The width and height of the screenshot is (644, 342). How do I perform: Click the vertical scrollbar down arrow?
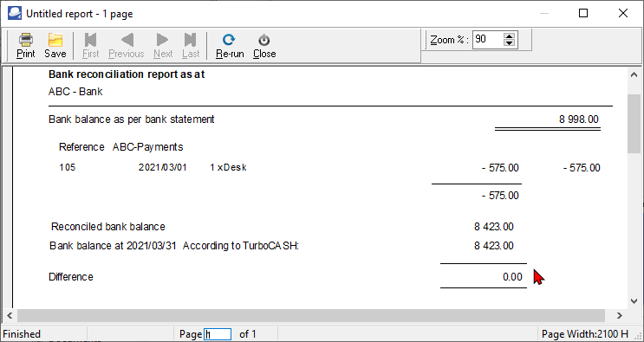(634, 301)
